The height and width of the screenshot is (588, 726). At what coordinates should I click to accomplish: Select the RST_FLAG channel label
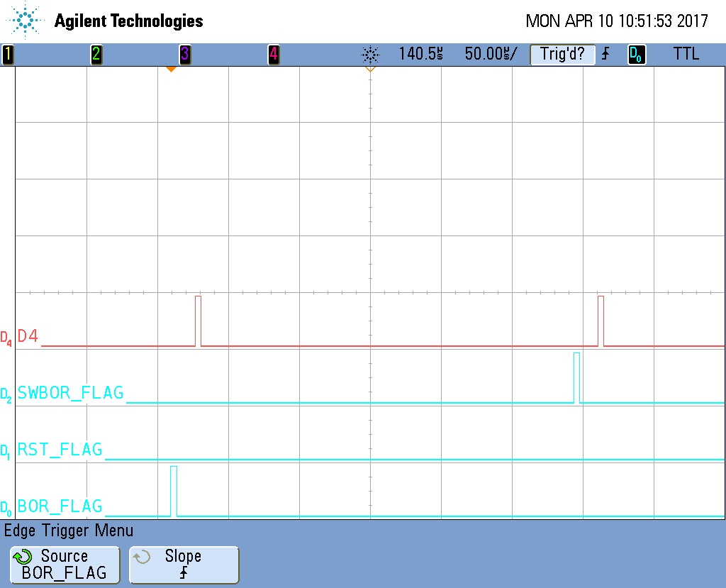(x=60, y=450)
